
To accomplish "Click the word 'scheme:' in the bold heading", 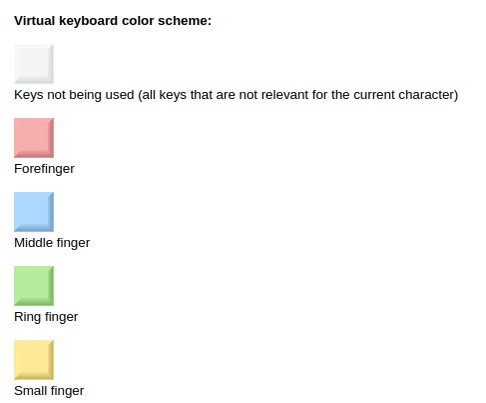I will pos(185,21).
